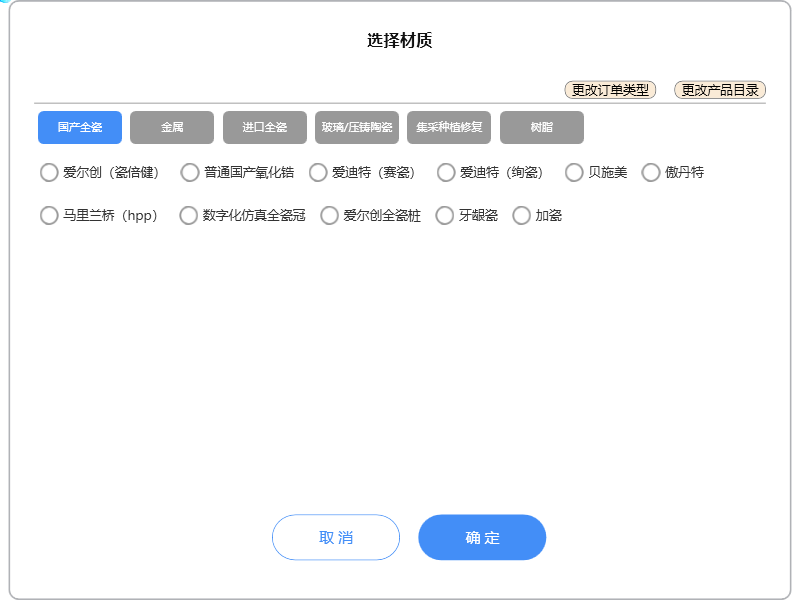This screenshot has width=800, height=600.
Task: Open the 金属 material tab
Action: point(172,128)
